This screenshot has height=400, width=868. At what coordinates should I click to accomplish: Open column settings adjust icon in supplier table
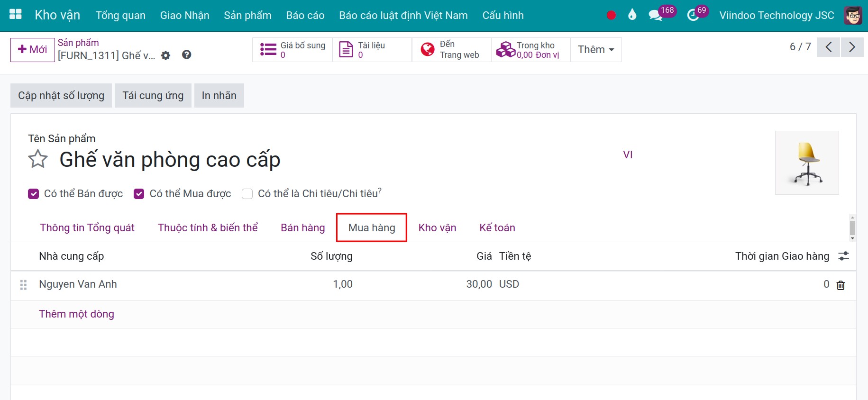[843, 256]
